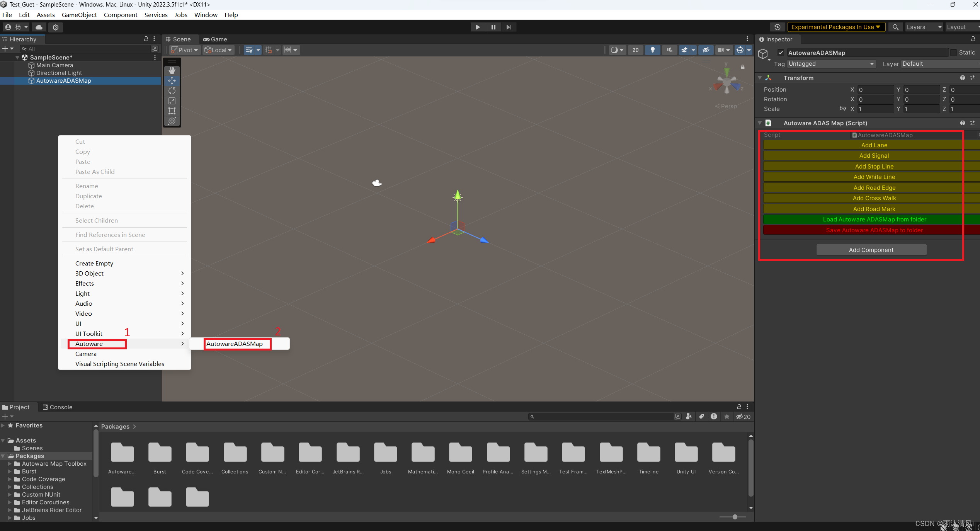Select the Rotate tool
The width and height of the screenshot is (980, 531).
point(172,91)
